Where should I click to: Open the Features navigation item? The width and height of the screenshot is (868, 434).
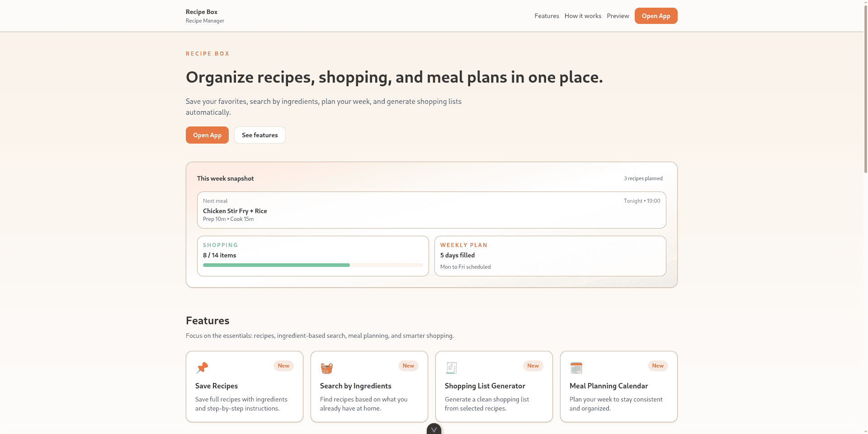coord(546,16)
